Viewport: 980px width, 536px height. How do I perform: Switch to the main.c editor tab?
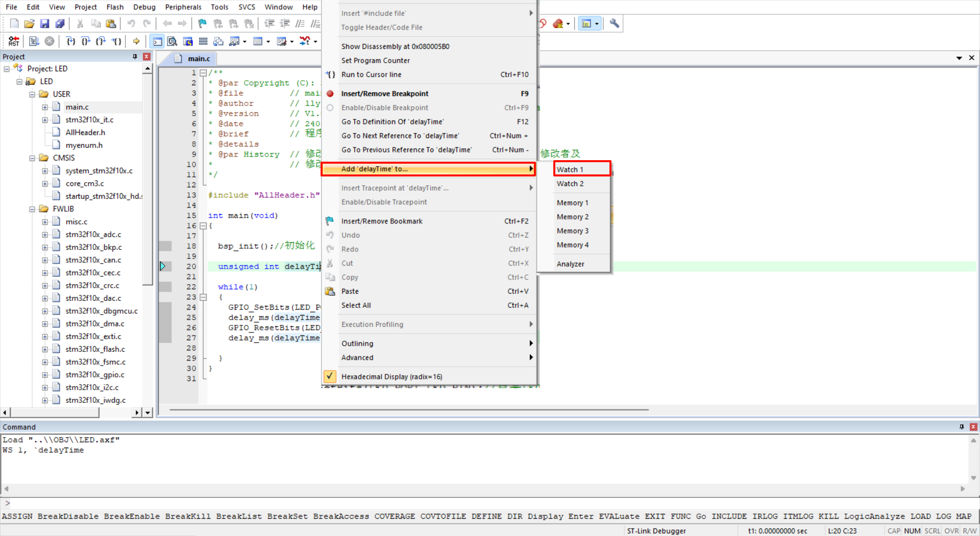pos(199,59)
